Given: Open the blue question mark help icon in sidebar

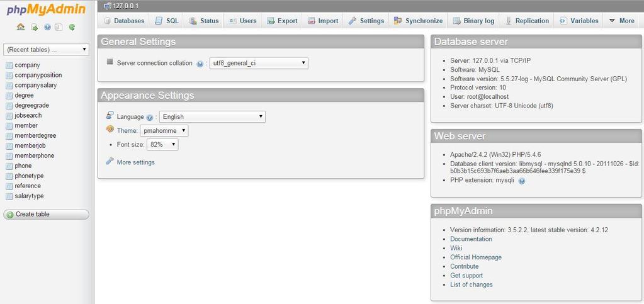Looking at the screenshot, I should (47, 27).
